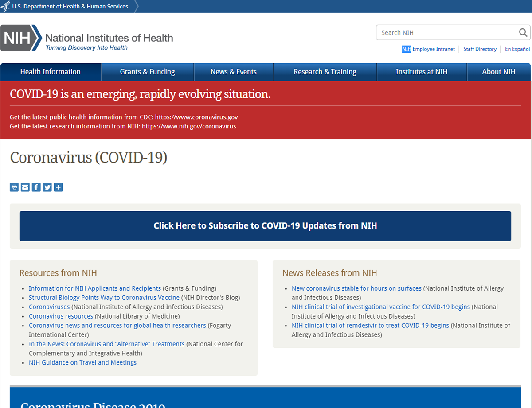Screen dimensions: 532x408
Task: Open the Institutes at NIH menu
Action: (x=422, y=72)
